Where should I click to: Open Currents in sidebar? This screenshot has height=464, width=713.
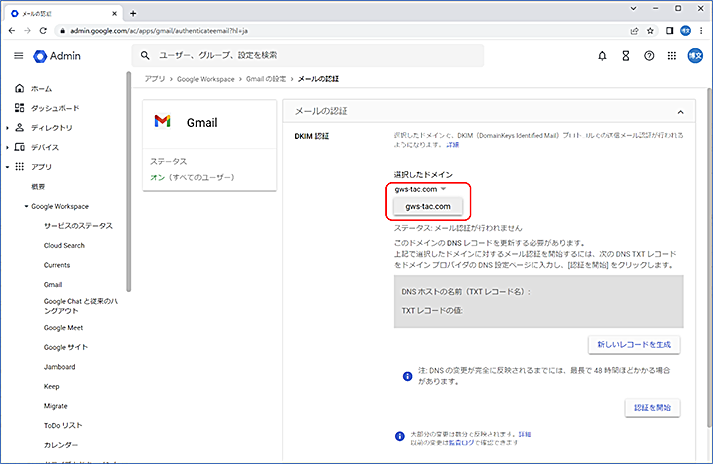tap(57, 265)
